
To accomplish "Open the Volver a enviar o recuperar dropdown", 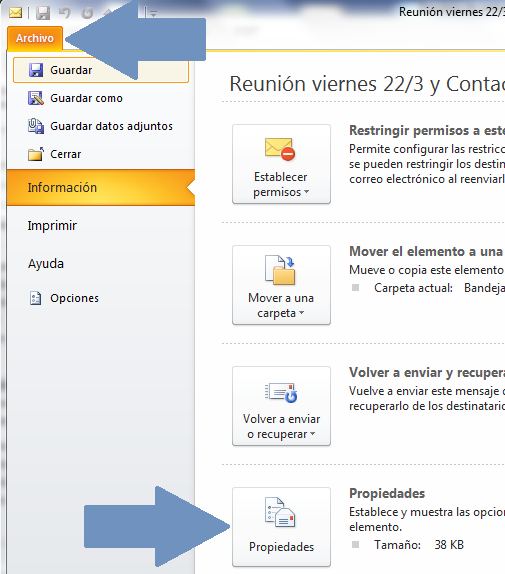I will point(281,406).
